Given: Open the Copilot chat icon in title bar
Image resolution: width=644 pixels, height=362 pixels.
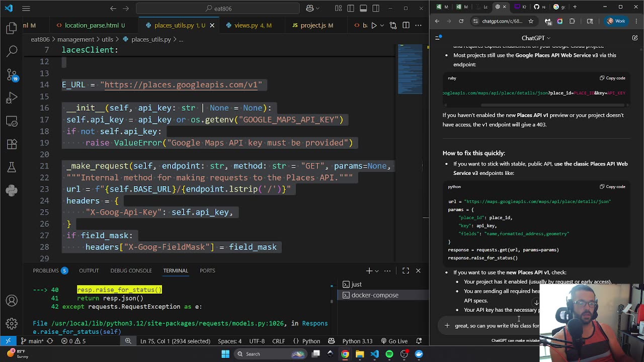Looking at the screenshot, I should (x=310, y=8).
